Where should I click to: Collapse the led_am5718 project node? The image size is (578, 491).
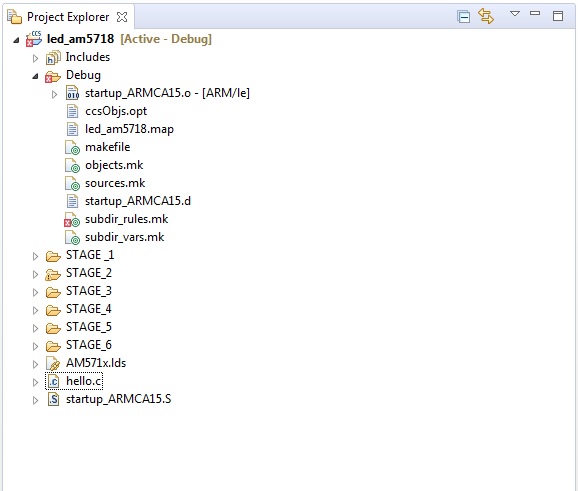pos(16,40)
